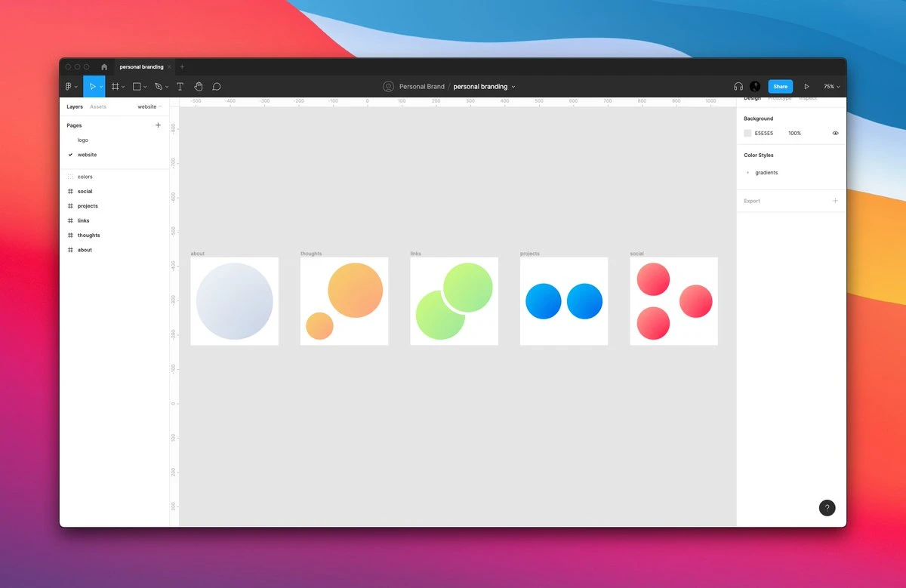
Task: Select the Pen tool
Action: click(159, 87)
